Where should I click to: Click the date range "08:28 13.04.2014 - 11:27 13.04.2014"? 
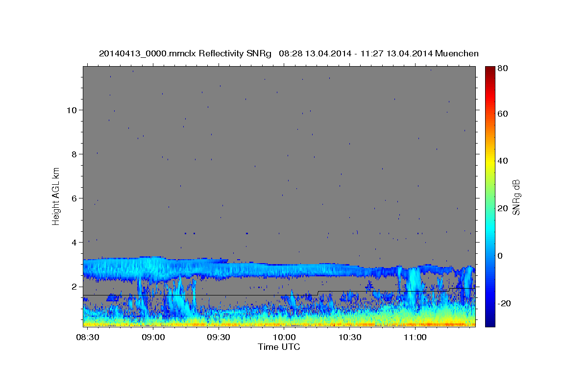(355, 53)
